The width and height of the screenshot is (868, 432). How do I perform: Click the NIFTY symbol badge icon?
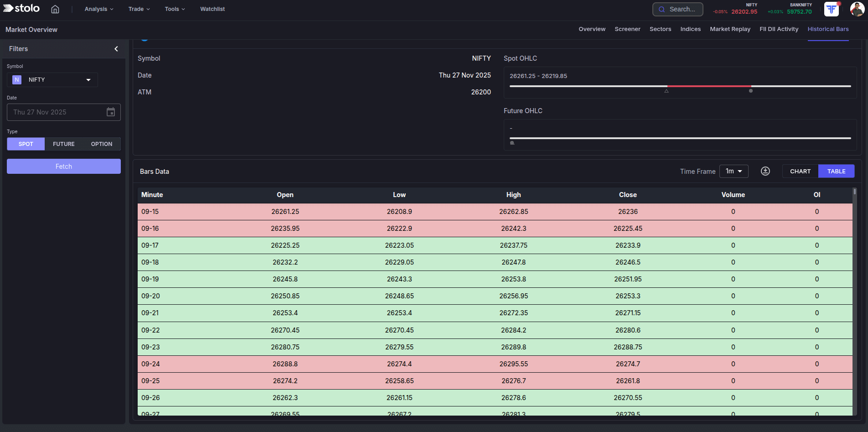16,79
